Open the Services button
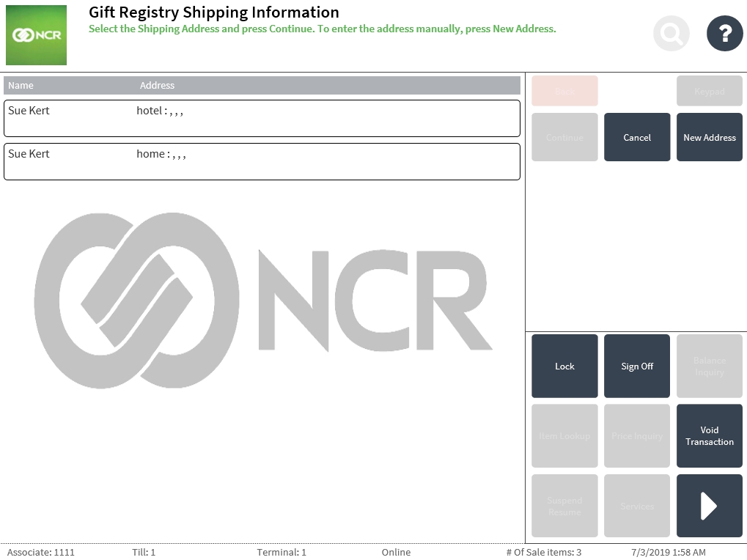 [637, 506]
